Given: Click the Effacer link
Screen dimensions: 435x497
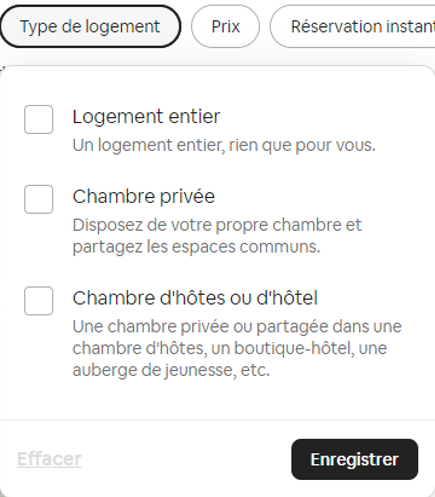Looking at the screenshot, I should tap(49, 459).
